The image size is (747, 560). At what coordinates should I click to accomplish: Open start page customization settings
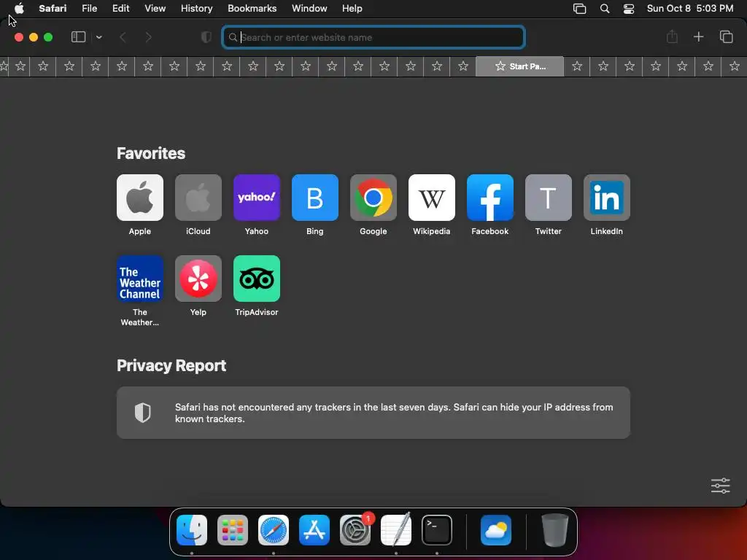pyautogui.click(x=720, y=486)
